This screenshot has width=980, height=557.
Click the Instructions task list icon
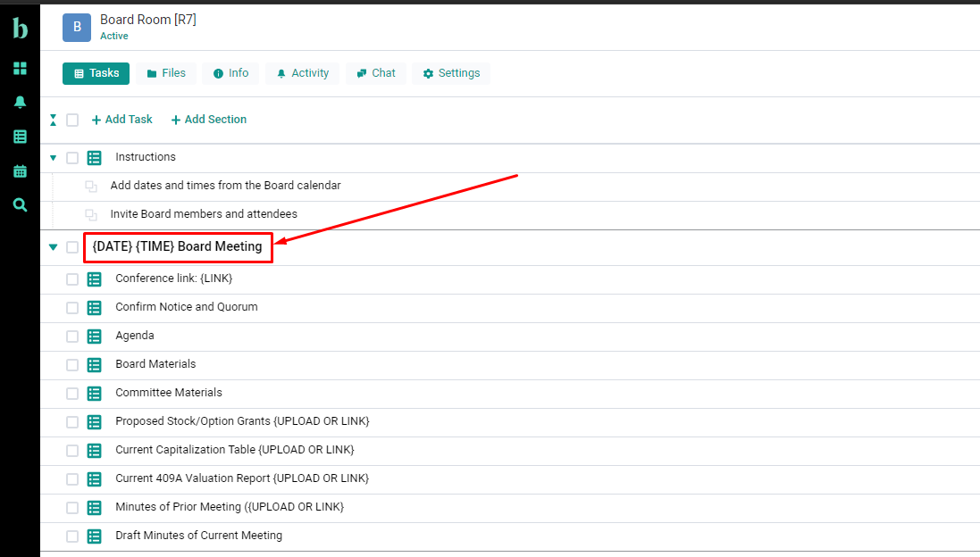(95, 158)
